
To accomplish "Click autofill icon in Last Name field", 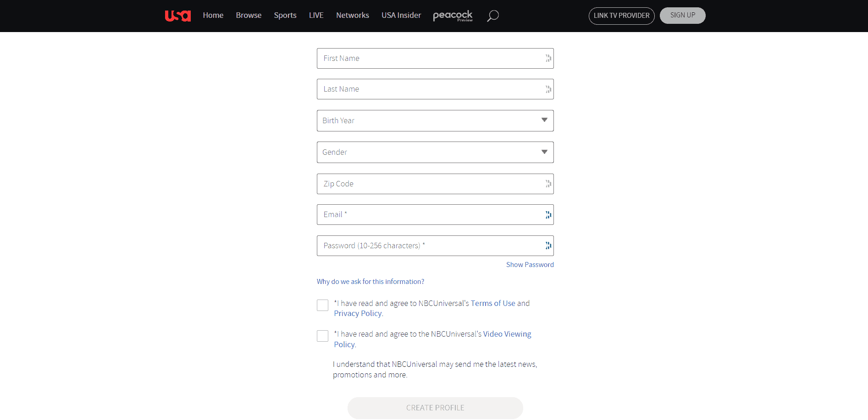I will click(x=548, y=89).
